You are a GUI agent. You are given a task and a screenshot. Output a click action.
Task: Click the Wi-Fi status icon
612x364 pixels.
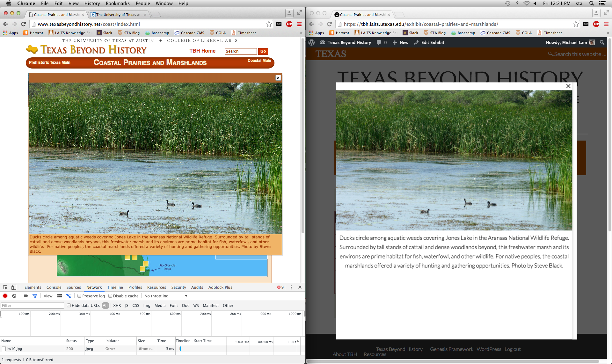[x=527, y=4]
